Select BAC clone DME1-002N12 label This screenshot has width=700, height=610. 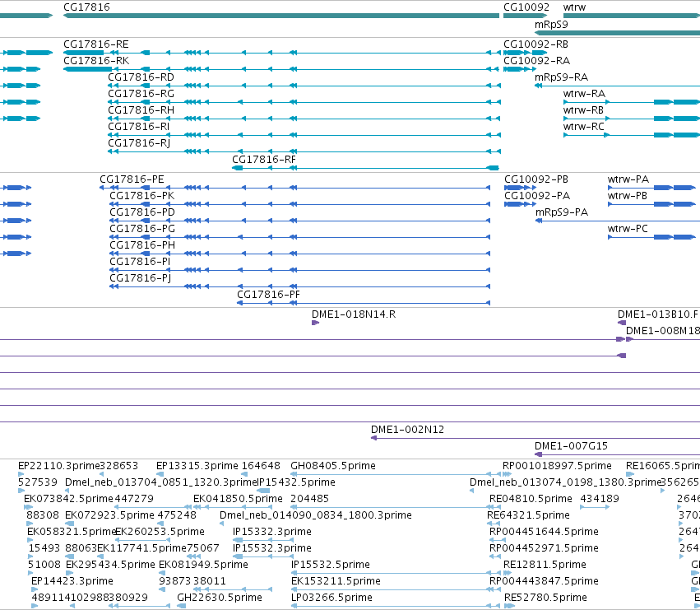(408, 430)
